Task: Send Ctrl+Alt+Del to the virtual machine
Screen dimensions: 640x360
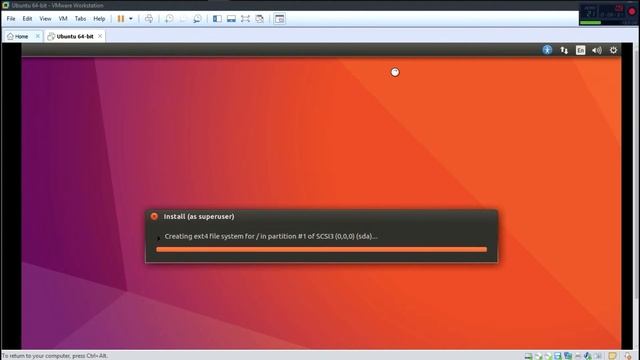Action: (149, 19)
